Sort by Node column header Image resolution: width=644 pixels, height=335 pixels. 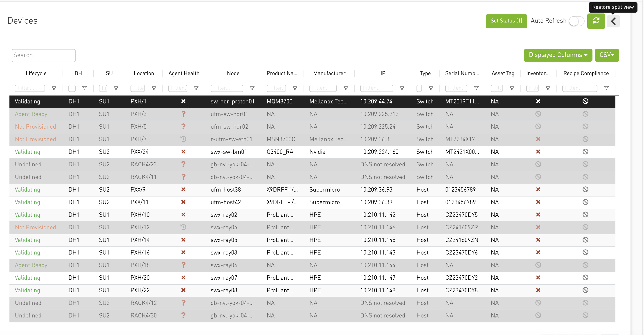233,73
